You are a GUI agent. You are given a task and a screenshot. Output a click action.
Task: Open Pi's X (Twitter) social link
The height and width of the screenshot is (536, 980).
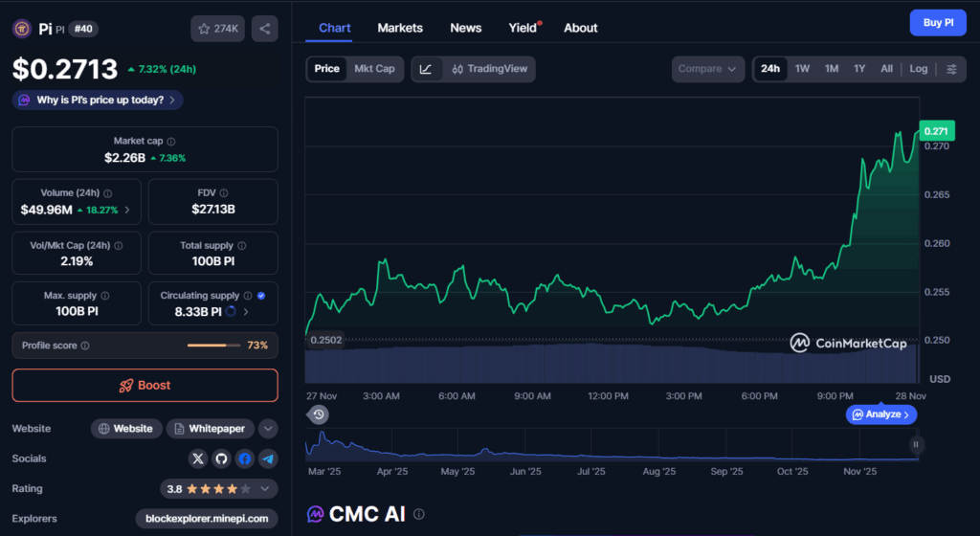coord(198,459)
